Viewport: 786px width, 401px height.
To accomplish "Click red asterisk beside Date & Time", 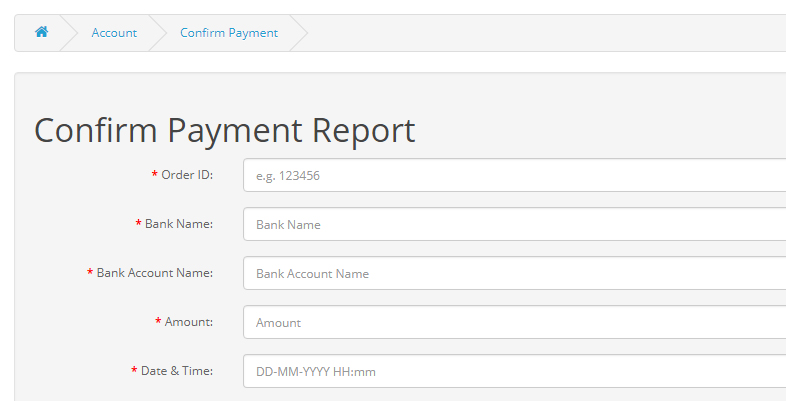I will coord(135,371).
